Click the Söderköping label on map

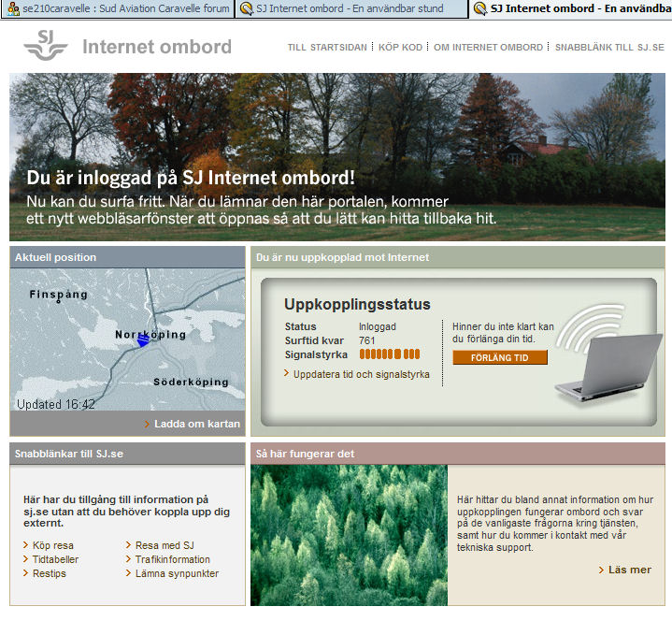point(191,382)
